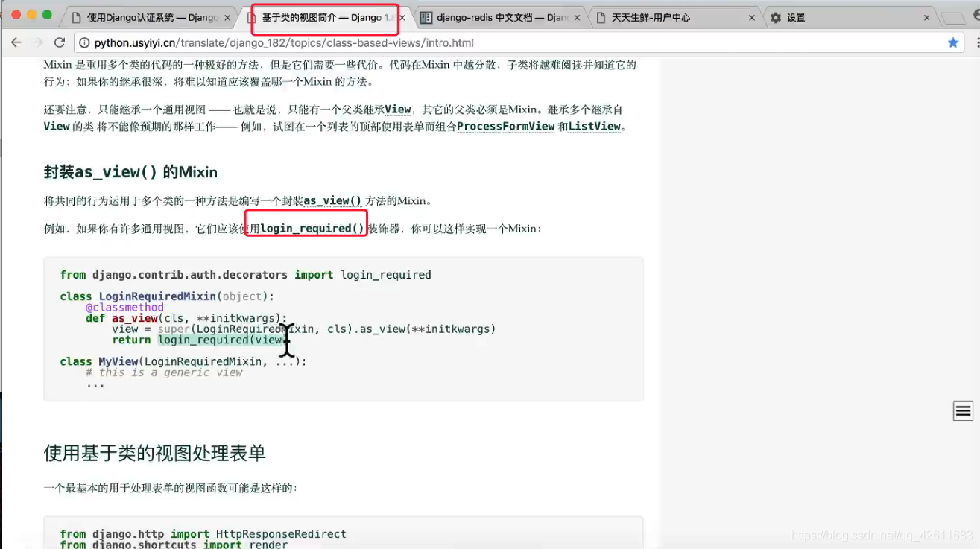Click the browser forward arrow
The height and width of the screenshot is (549, 980).
38,43
